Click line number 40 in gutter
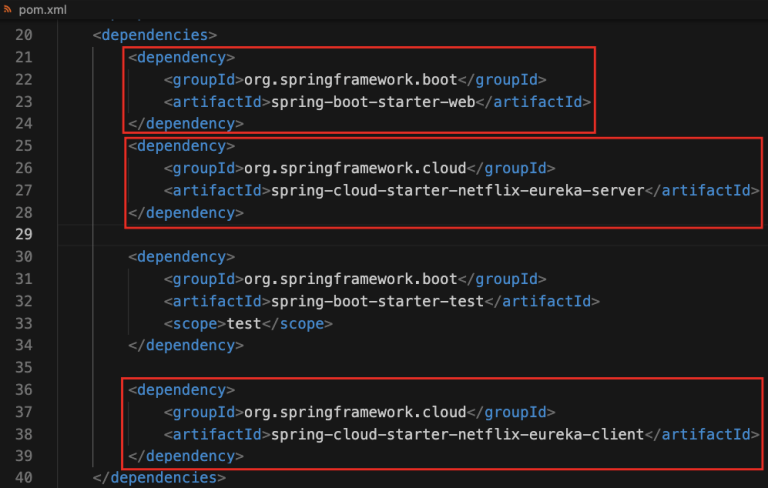 point(24,478)
